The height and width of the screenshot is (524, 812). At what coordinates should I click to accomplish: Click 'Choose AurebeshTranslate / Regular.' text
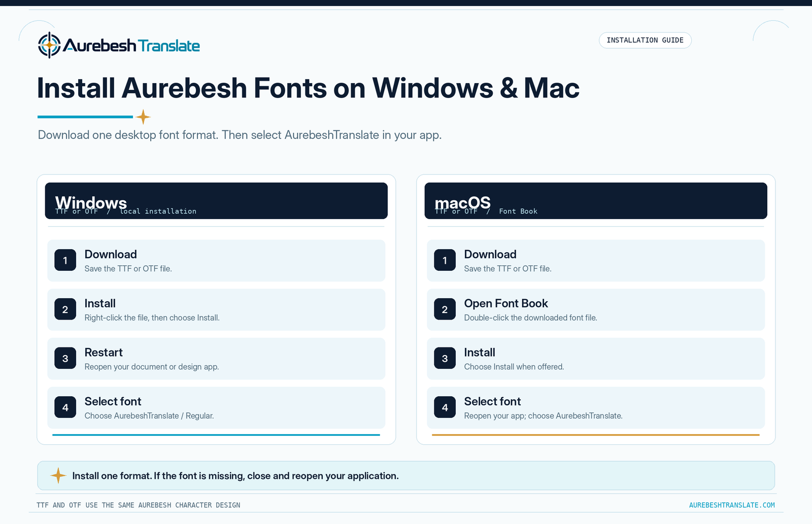[149, 416]
